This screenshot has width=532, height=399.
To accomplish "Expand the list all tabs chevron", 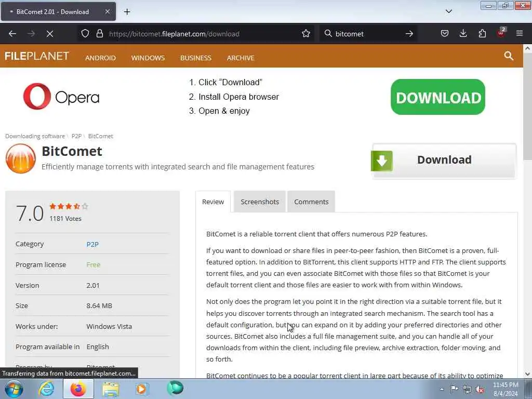I will 449,11.
